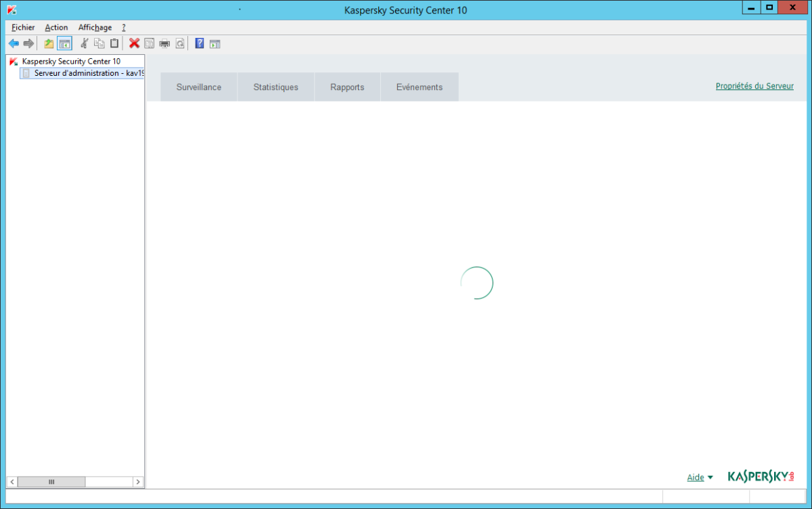This screenshot has width=812, height=509.
Task: Click the Up one level folder icon
Action: tap(49, 44)
